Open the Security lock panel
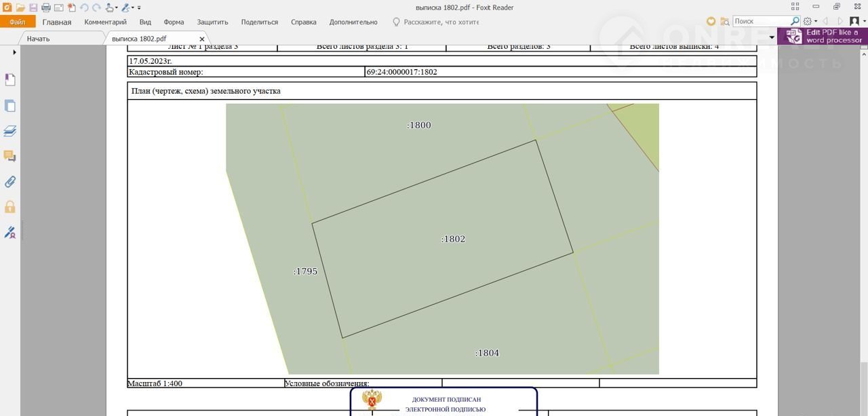Image resolution: width=868 pixels, height=416 pixels. point(10,207)
